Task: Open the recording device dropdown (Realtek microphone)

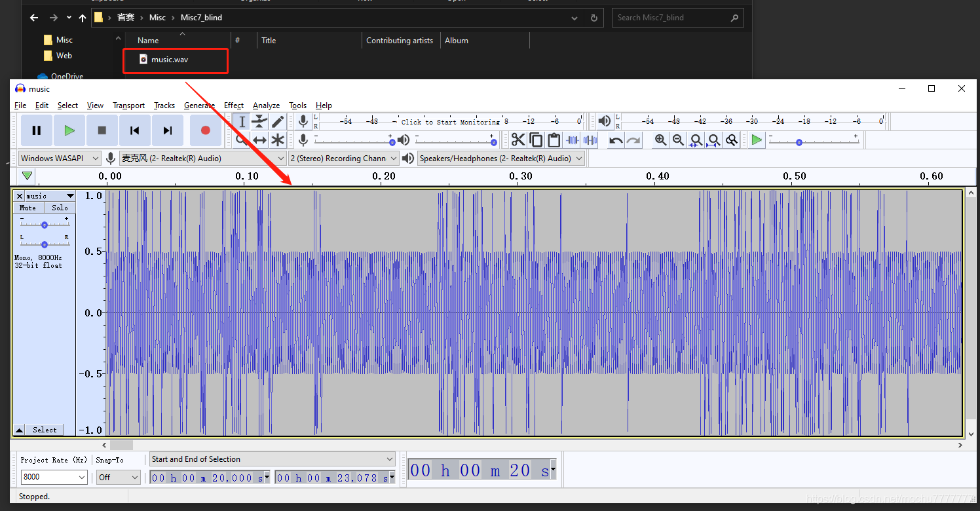Action: pos(203,159)
